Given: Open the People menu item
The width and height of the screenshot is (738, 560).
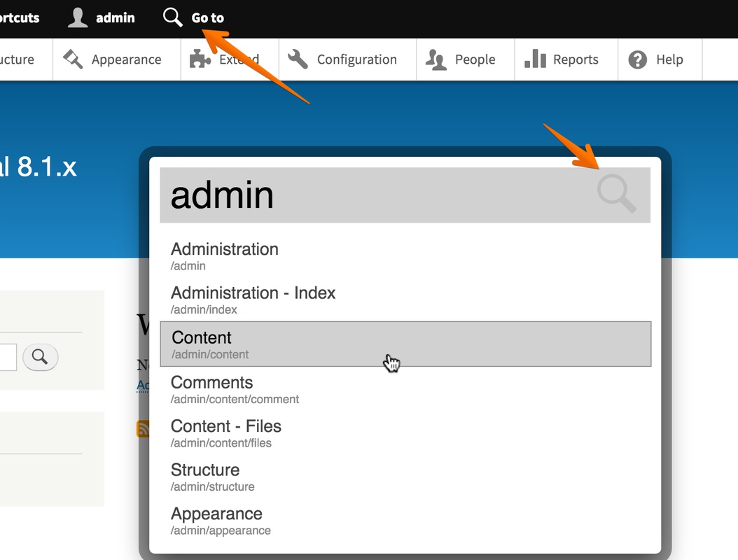Looking at the screenshot, I should coord(466,59).
